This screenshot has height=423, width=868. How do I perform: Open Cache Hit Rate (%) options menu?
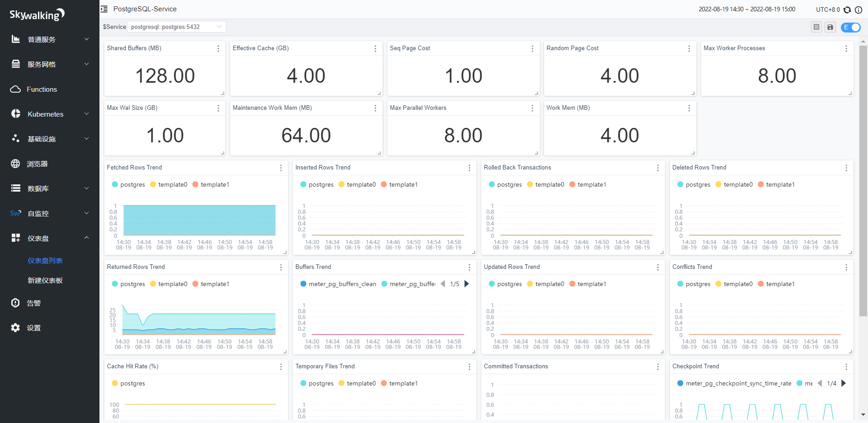(281, 367)
